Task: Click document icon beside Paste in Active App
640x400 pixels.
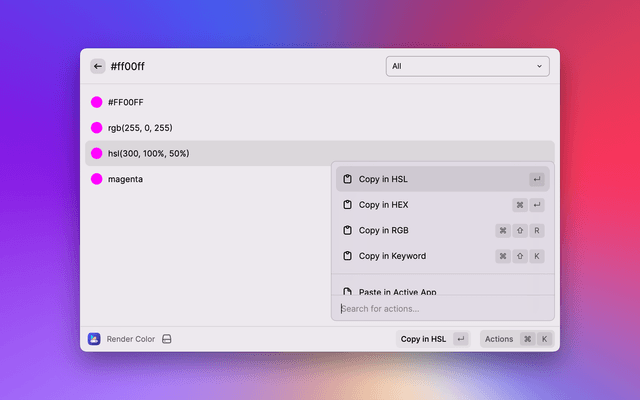Action: click(x=347, y=291)
